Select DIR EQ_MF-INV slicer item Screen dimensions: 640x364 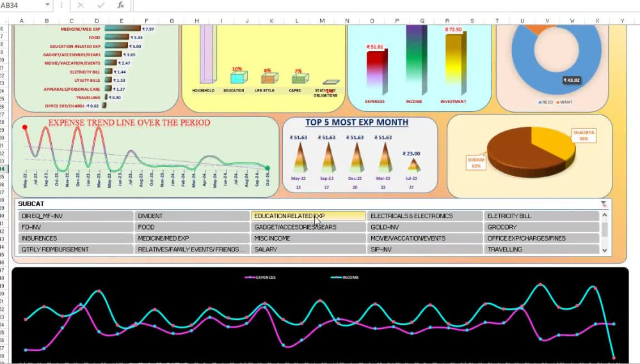[x=76, y=216]
